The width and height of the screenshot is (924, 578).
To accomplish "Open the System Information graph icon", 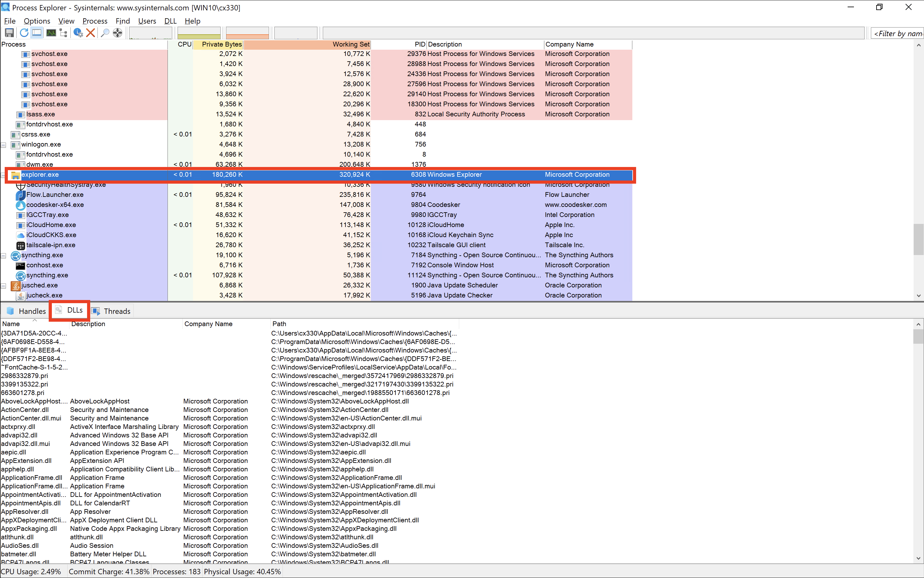I will [x=51, y=33].
